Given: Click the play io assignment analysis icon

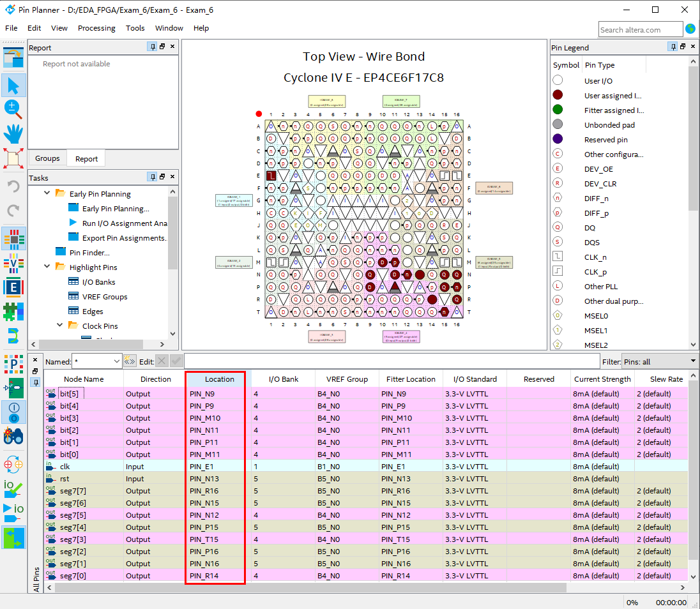Looking at the screenshot, I should pos(13,513).
